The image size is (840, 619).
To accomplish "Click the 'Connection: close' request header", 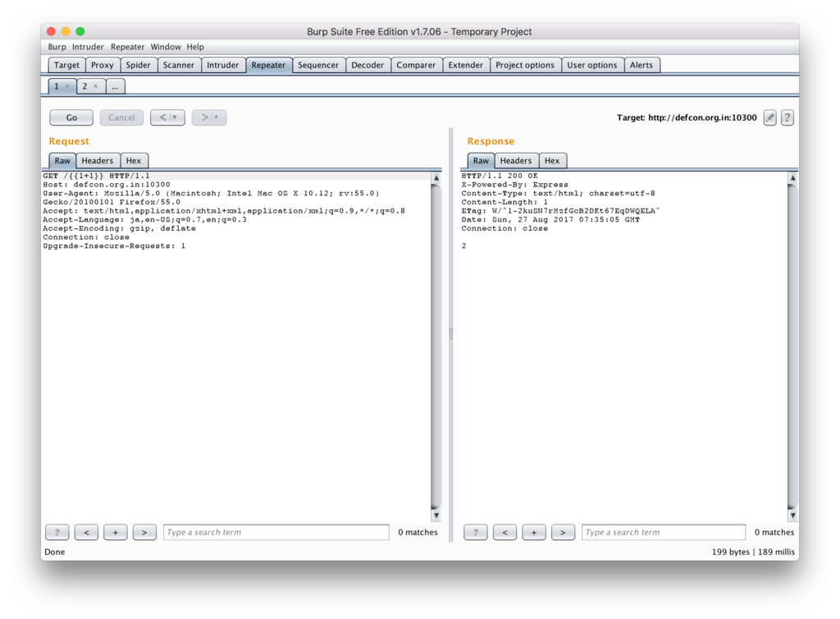I will tap(86, 237).
